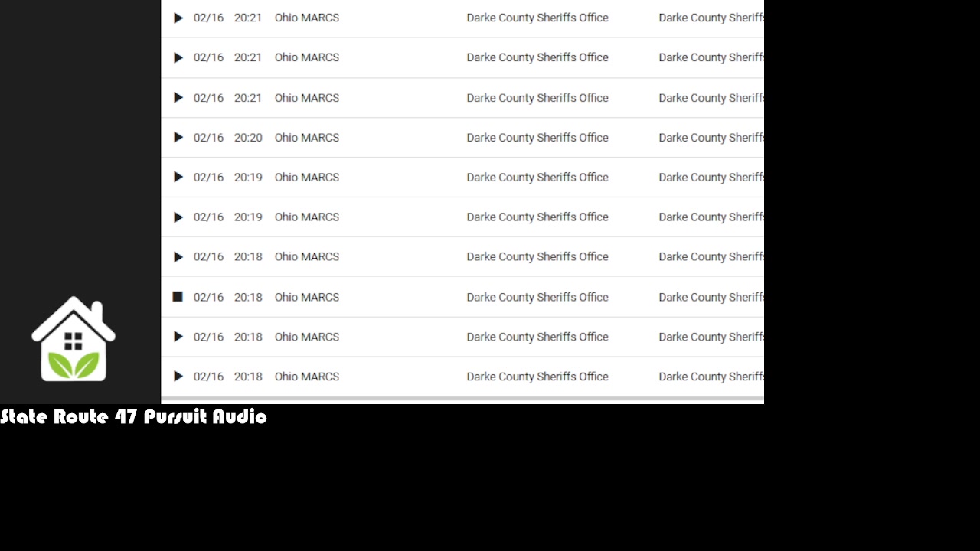Click the 02/16 date in the 20:20 row

(208, 138)
